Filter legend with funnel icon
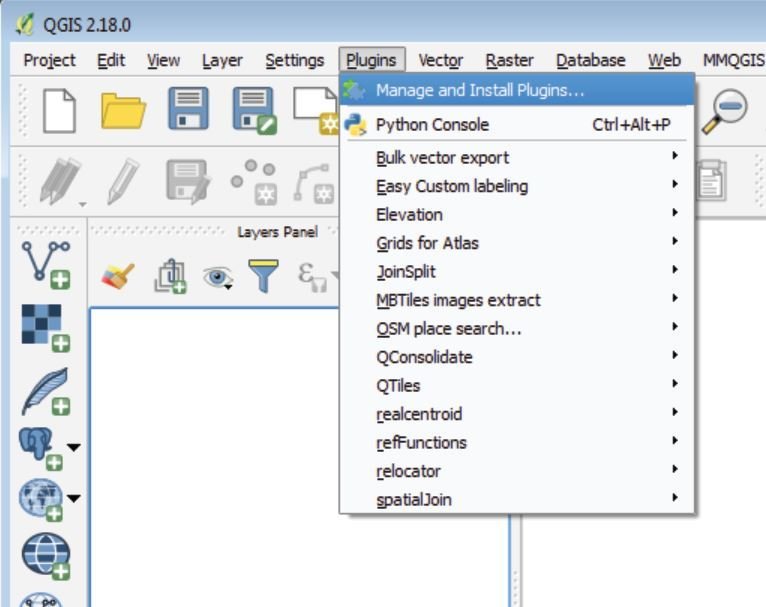 [263, 276]
